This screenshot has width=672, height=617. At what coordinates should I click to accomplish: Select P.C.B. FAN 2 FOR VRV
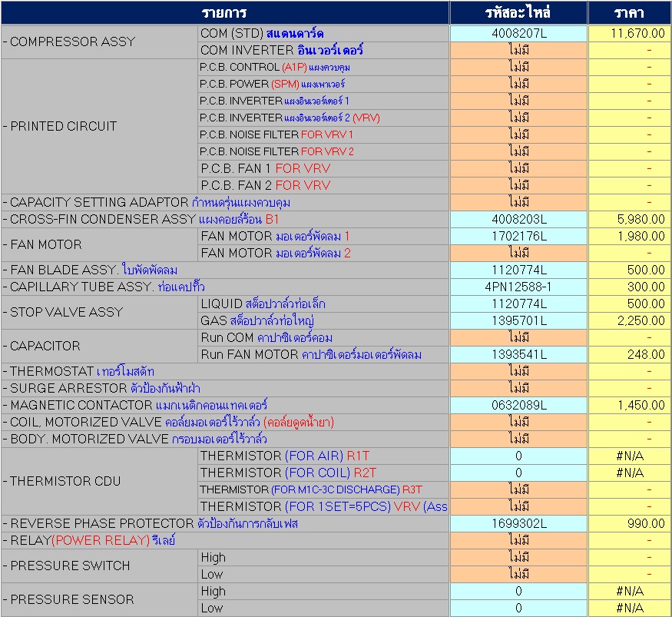pos(323,186)
